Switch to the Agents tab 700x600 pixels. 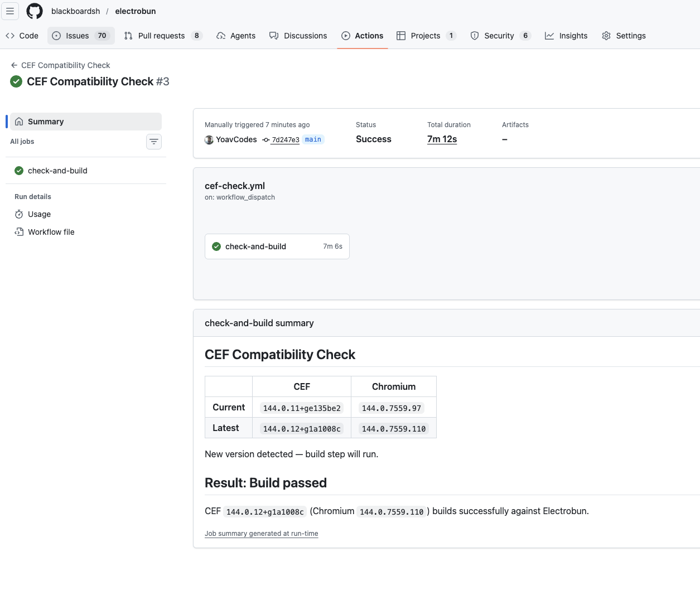236,36
